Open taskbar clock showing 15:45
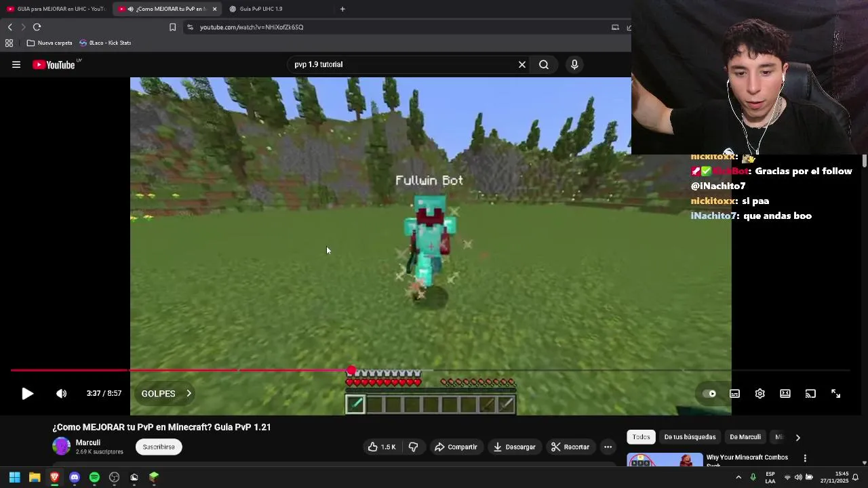Image resolution: width=868 pixels, height=488 pixels. (x=835, y=477)
